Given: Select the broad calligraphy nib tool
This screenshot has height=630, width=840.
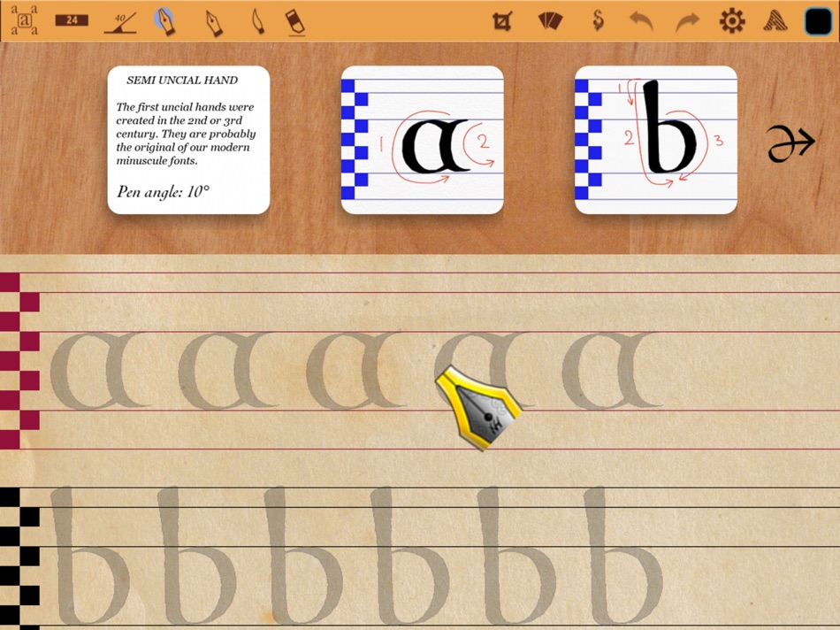Looking at the screenshot, I should (x=168, y=21).
